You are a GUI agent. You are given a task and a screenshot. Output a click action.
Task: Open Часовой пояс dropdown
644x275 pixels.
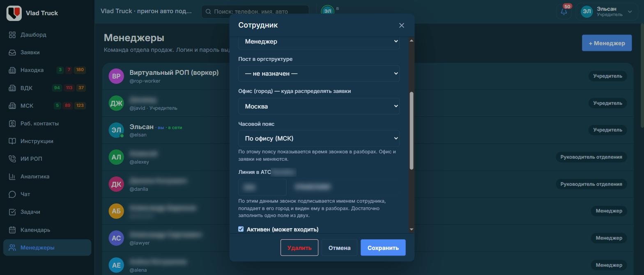click(319, 138)
